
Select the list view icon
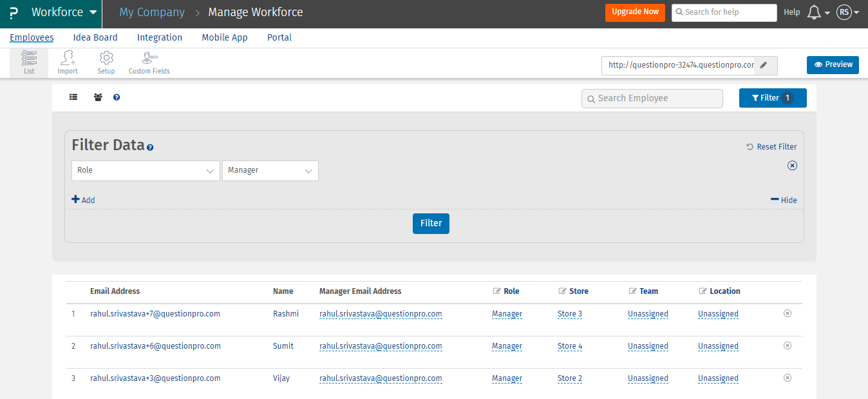[x=73, y=98]
